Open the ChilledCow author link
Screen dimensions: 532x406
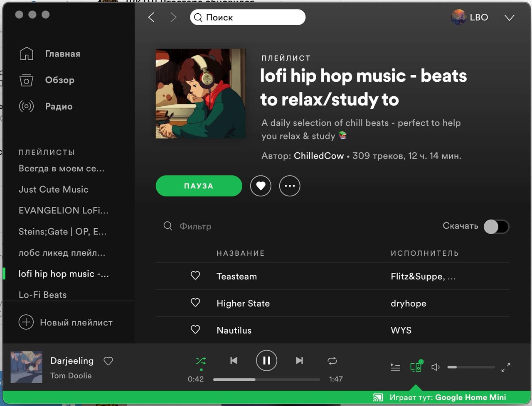pyautogui.click(x=319, y=156)
